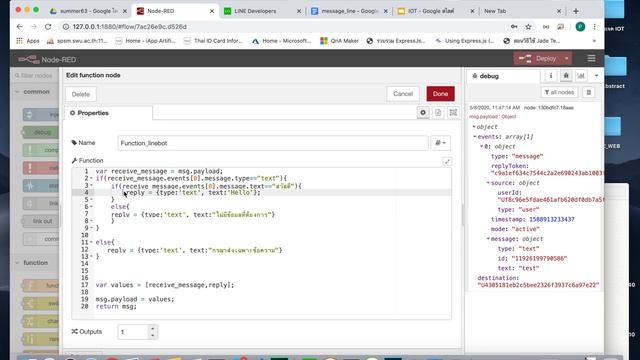
Task: Click into the Outputs number field
Action: (133, 332)
